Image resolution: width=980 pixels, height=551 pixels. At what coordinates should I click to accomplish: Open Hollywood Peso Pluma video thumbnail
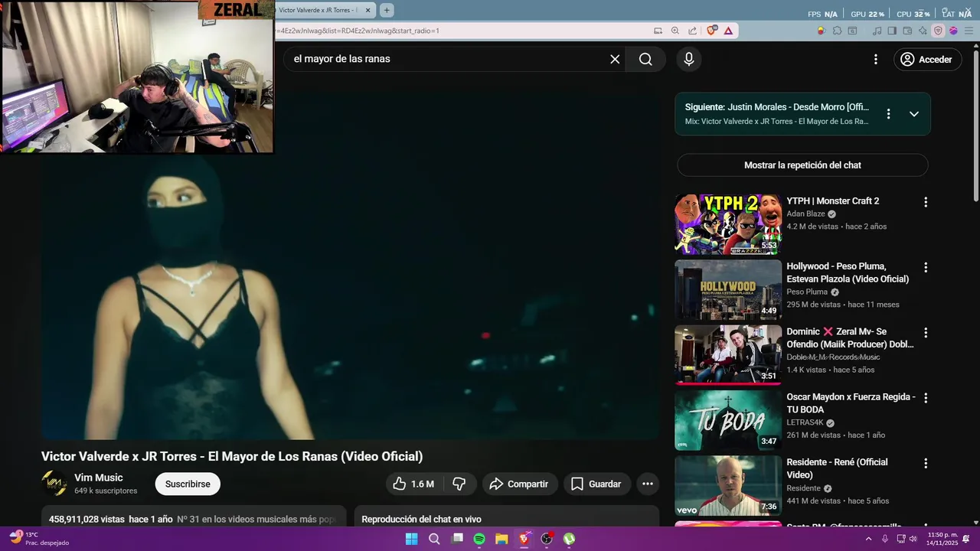(x=728, y=289)
